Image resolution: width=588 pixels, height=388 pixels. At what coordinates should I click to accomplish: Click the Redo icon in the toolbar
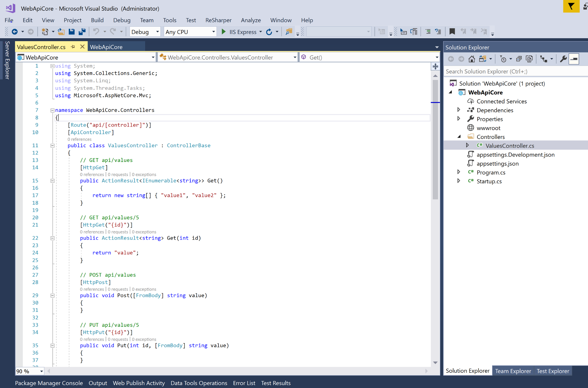pos(113,32)
